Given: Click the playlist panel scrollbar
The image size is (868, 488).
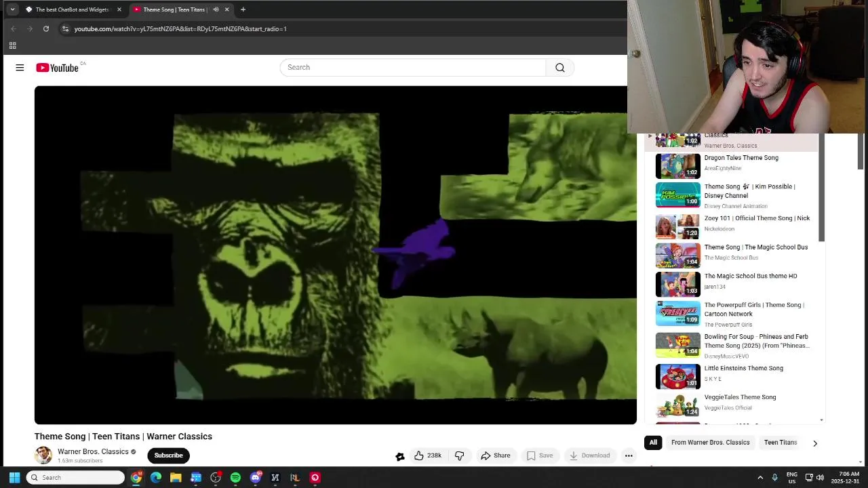Looking at the screenshot, I should pos(822,188).
